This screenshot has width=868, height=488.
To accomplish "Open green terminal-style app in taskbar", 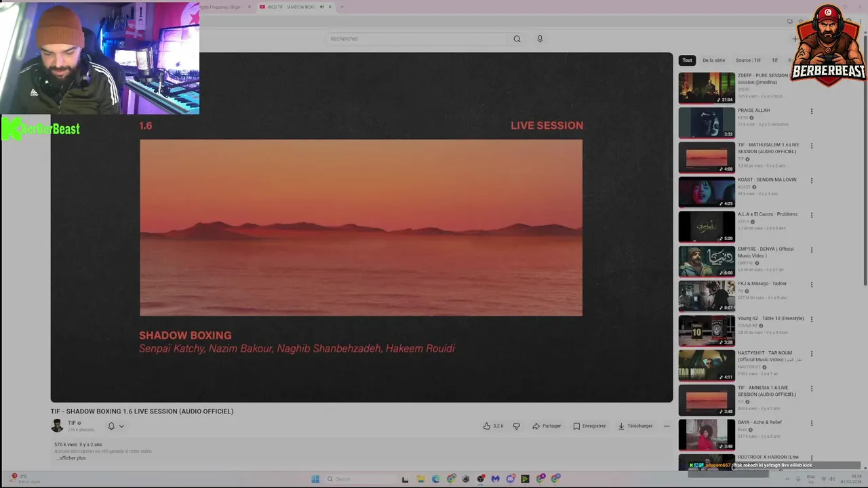I will [525, 479].
